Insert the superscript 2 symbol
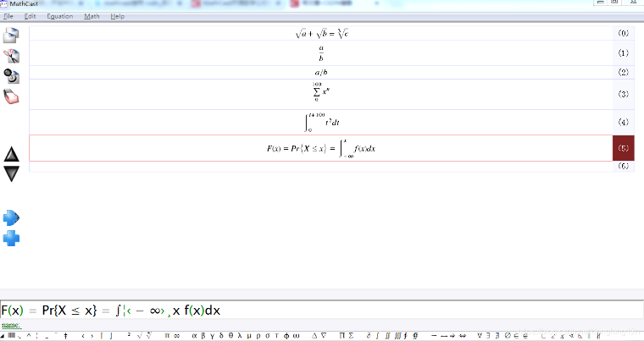 129,334
